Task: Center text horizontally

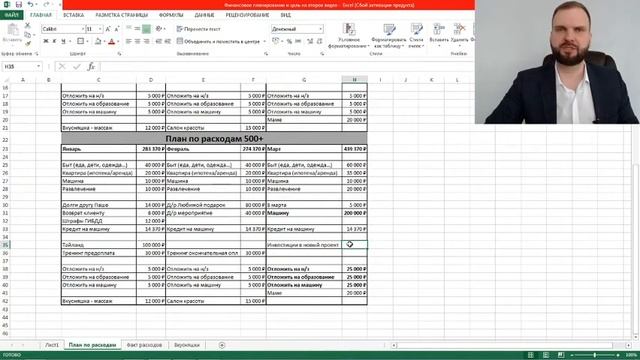Action: click(x=138, y=41)
